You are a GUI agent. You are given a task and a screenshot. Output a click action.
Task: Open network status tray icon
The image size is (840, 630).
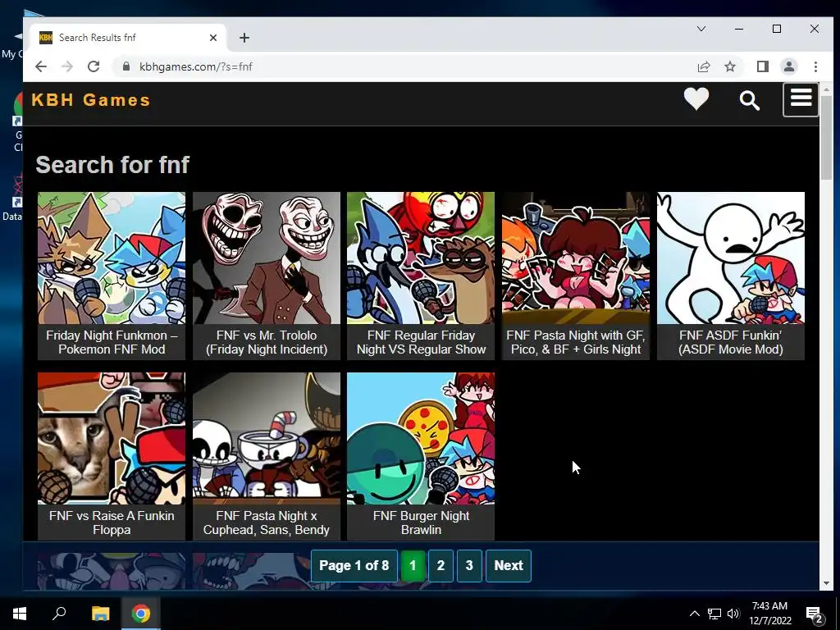714,614
